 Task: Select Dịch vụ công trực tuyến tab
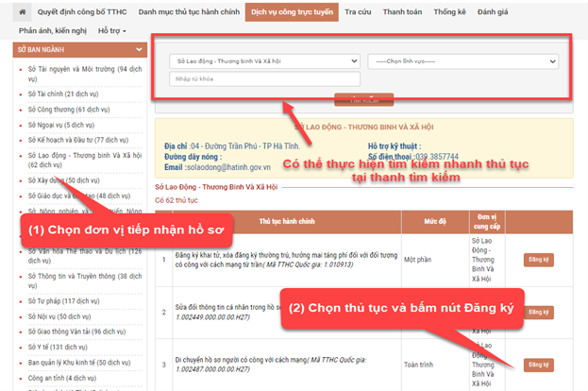tap(292, 12)
